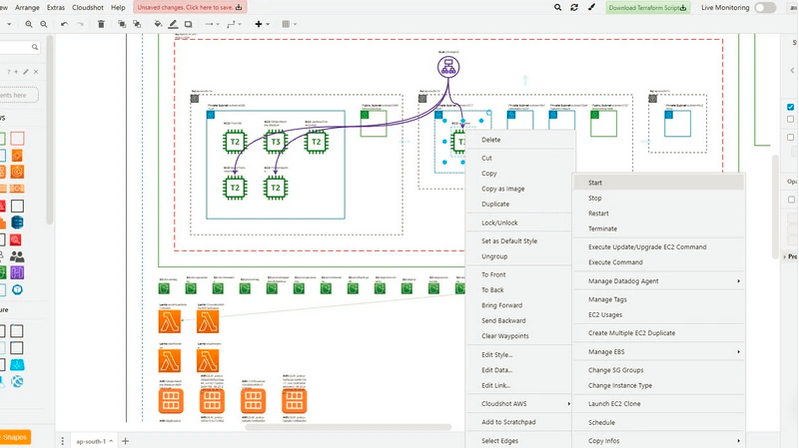Viewport: 799px width, 448px height.
Task: Choose Terminate from the EC2 submenu
Action: pos(602,228)
